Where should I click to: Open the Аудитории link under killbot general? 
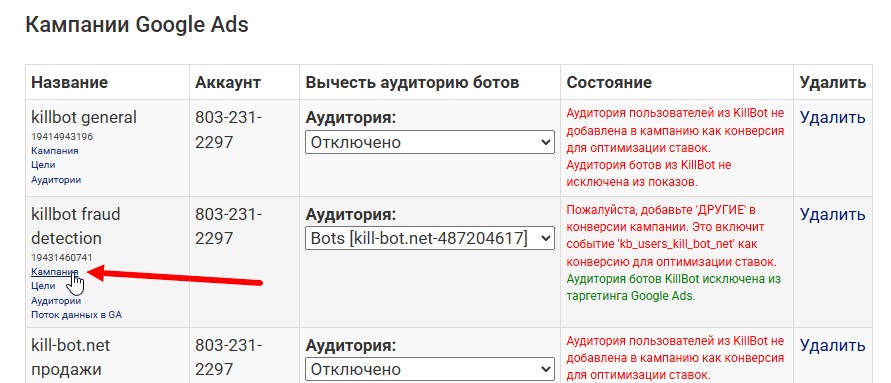coord(56,180)
